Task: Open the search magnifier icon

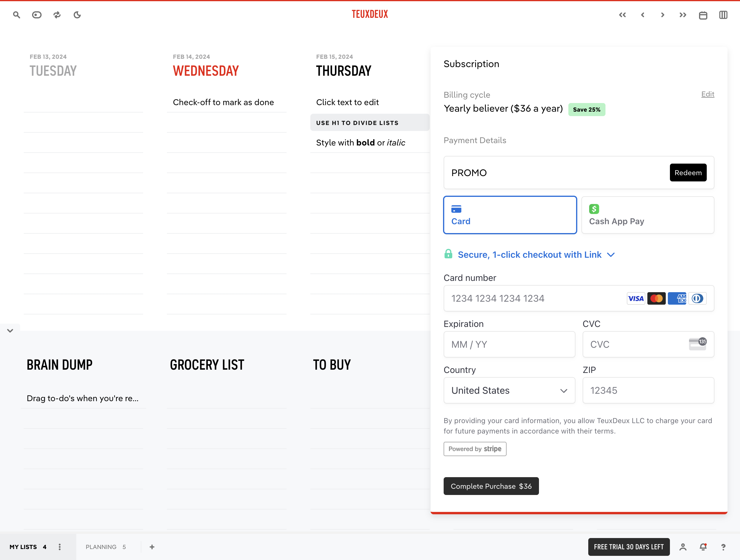Action: [x=16, y=15]
